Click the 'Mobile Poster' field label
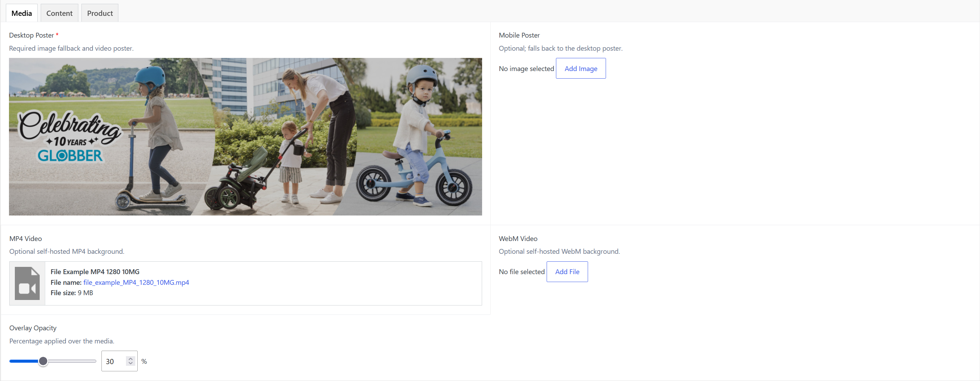Image resolution: width=980 pixels, height=381 pixels. 519,35
